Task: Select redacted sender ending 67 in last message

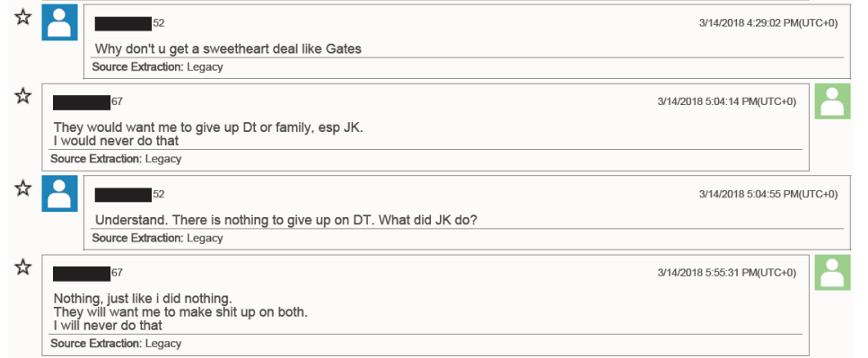Action: [88, 274]
